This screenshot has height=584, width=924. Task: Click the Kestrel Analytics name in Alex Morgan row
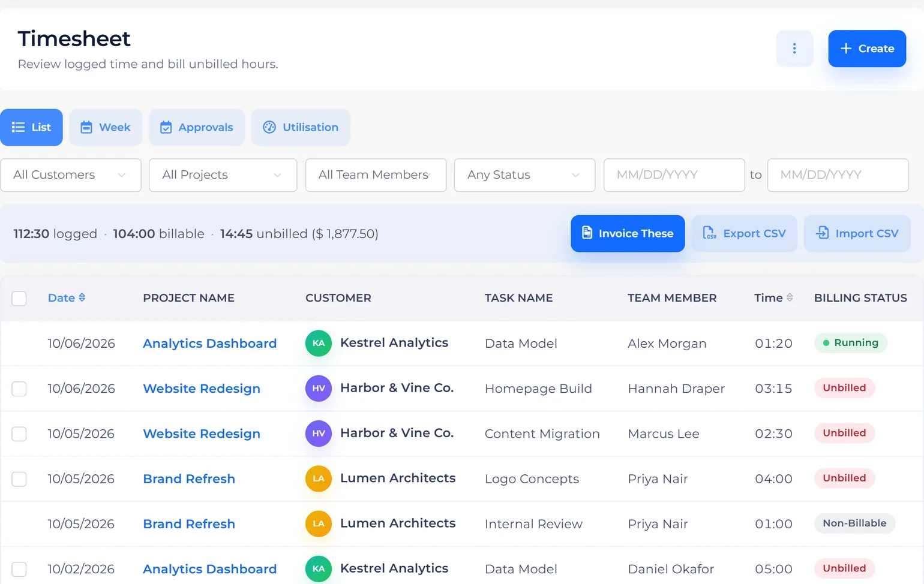(x=394, y=342)
